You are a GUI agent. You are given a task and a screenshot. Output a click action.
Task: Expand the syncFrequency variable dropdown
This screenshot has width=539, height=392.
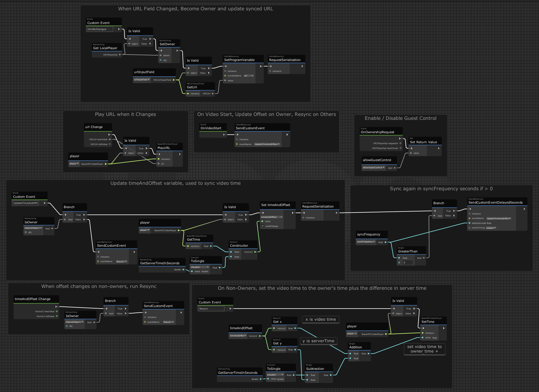click(366, 242)
